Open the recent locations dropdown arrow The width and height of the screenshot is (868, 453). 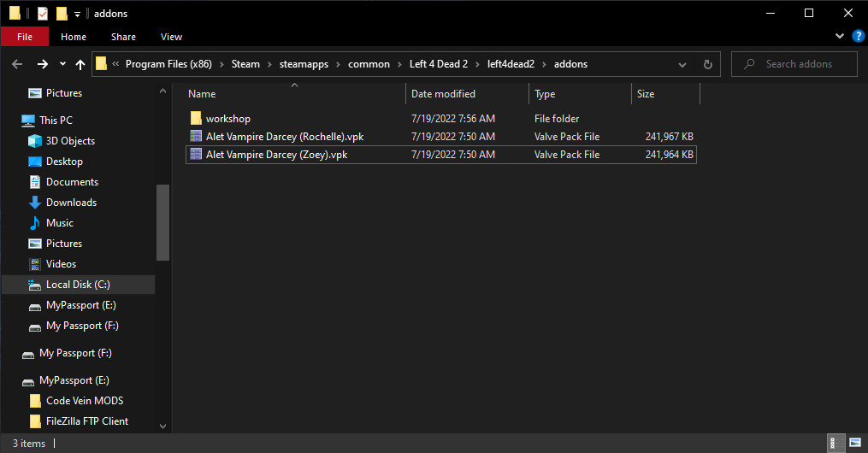pos(62,64)
